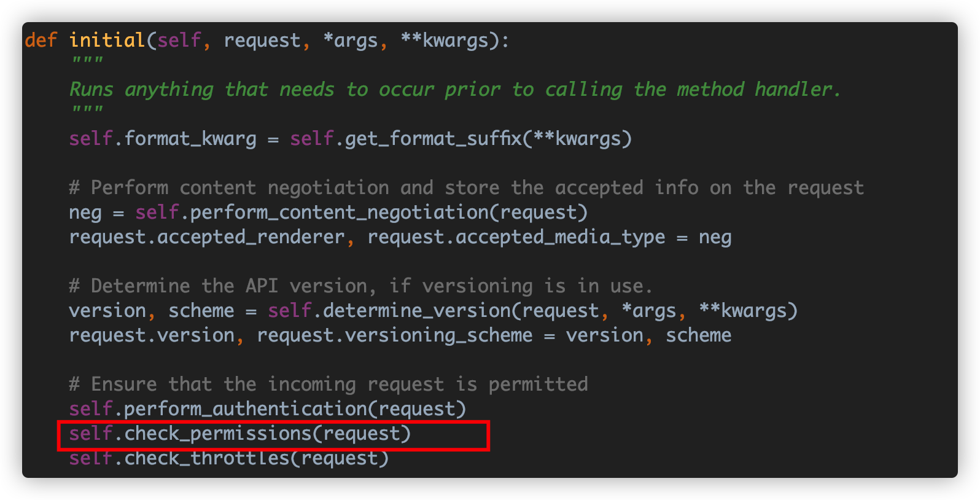
Task: Click the perform_content_negotiation method call
Action: click(361, 213)
